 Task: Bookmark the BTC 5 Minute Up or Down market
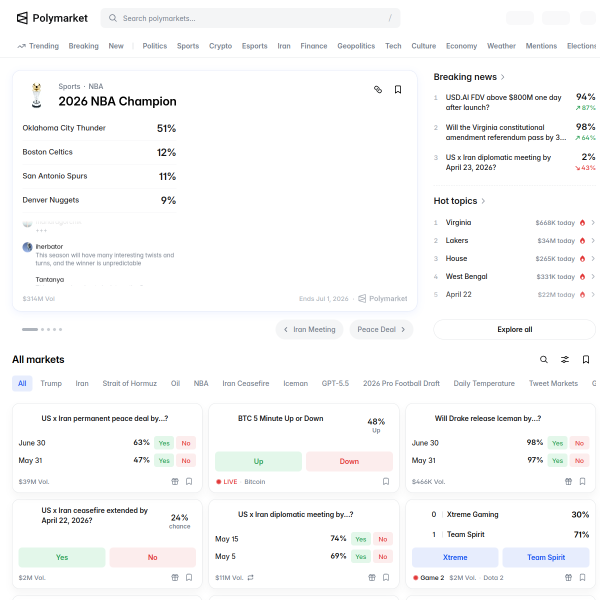point(386,481)
